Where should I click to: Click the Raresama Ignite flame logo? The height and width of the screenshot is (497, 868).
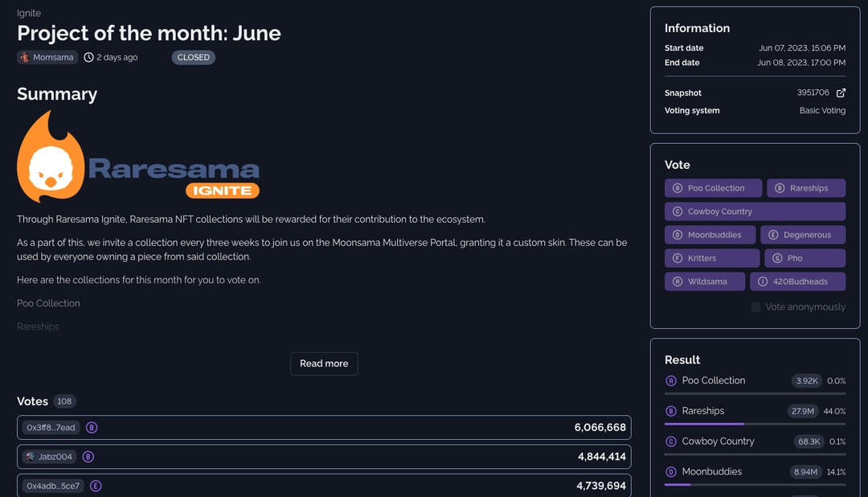tap(51, 157)
